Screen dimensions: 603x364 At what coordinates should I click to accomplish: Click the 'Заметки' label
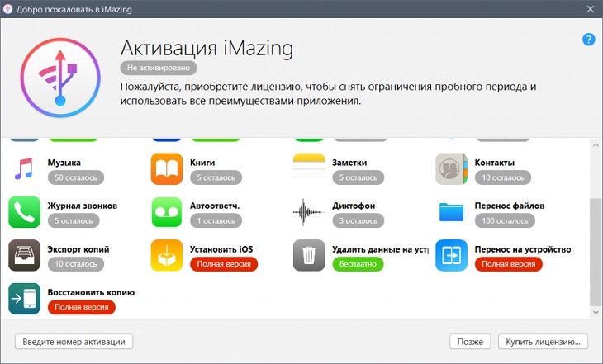pyautogui.click(x=349, y=163)
